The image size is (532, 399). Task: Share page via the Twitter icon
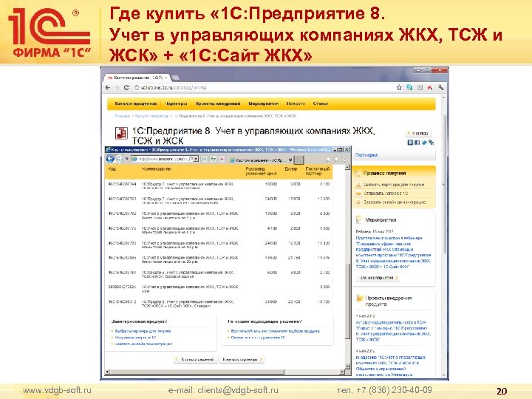(x=424, y=143)
